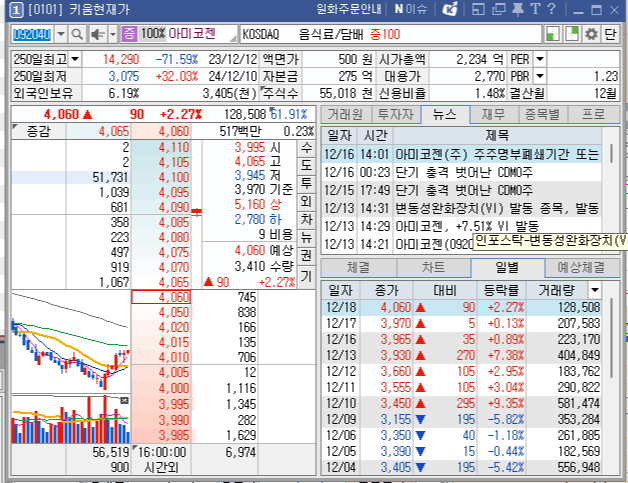Switch to the 프로 tab
This screenshot has height=483, width=628.
click(593, 115)
